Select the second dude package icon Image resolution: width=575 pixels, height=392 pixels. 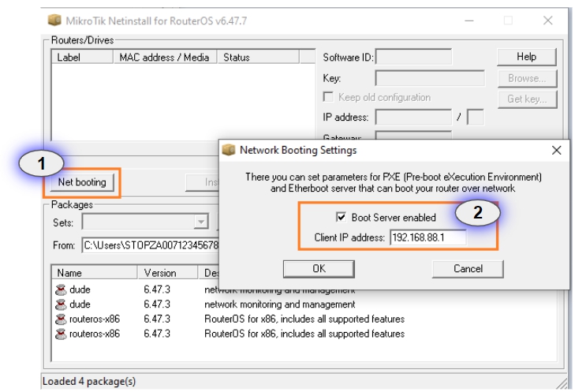tap(61, 304)
